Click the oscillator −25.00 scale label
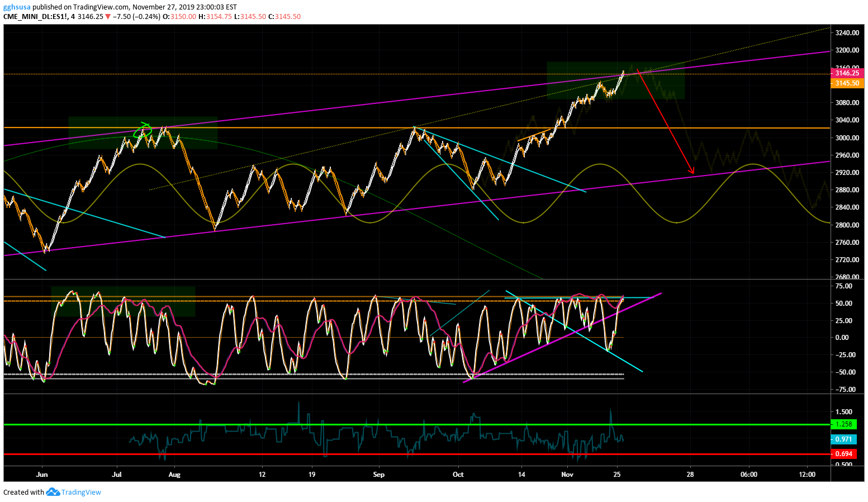This screenshot has height=502, width=868. 845,355
